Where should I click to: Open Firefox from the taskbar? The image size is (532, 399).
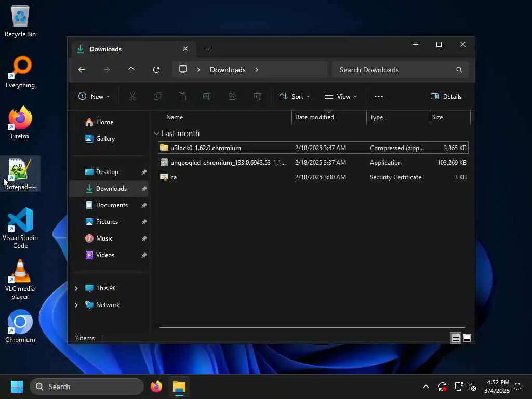pos(156,387)
